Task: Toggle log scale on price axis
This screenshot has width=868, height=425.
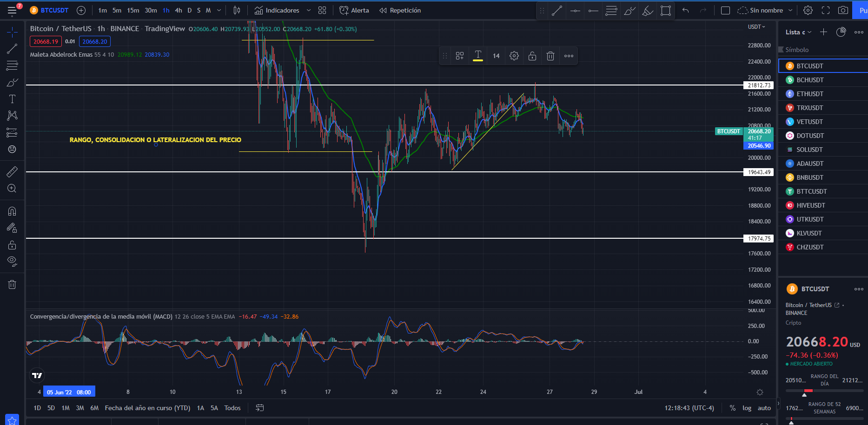Action: pyautogui.click(x=747, y=408)
